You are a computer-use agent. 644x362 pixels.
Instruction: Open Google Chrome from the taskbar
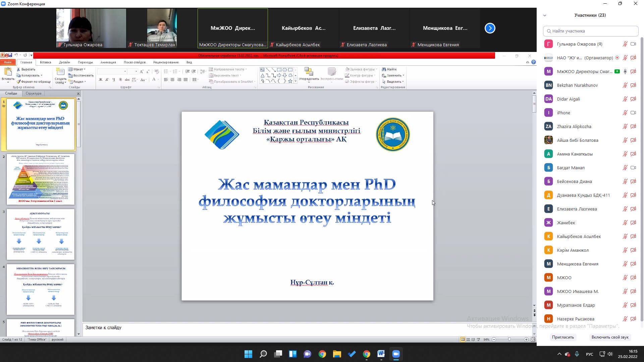click(x=322, y=354)
